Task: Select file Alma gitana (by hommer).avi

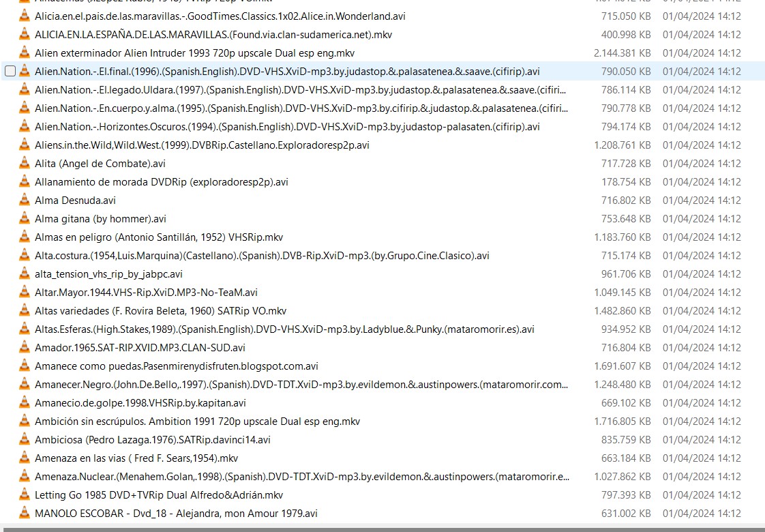Action: pyautogui.click(x=100, y=219)
